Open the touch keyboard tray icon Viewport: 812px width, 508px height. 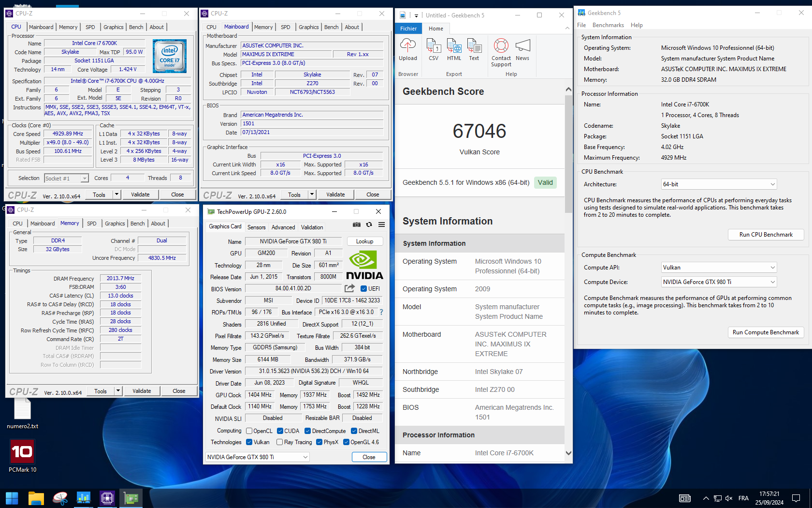pos(685,498)
